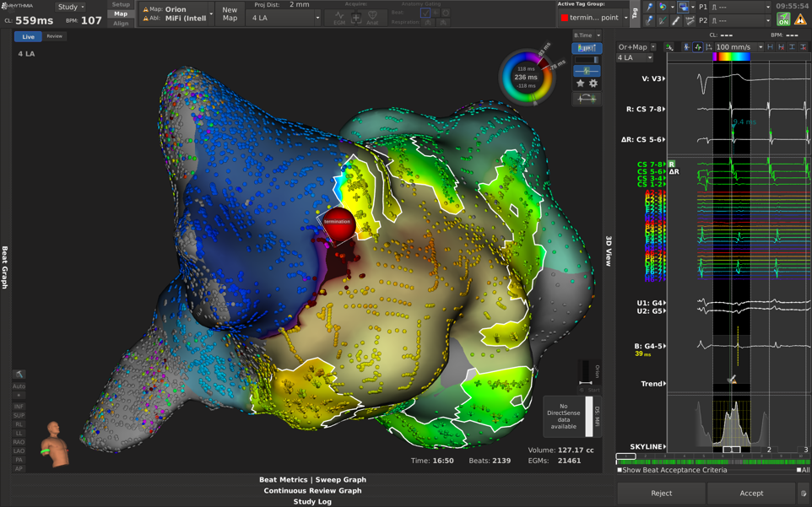This screenshot has width=812, height=507.
Task: Open map settings gear icon
Action: point(593,84)
